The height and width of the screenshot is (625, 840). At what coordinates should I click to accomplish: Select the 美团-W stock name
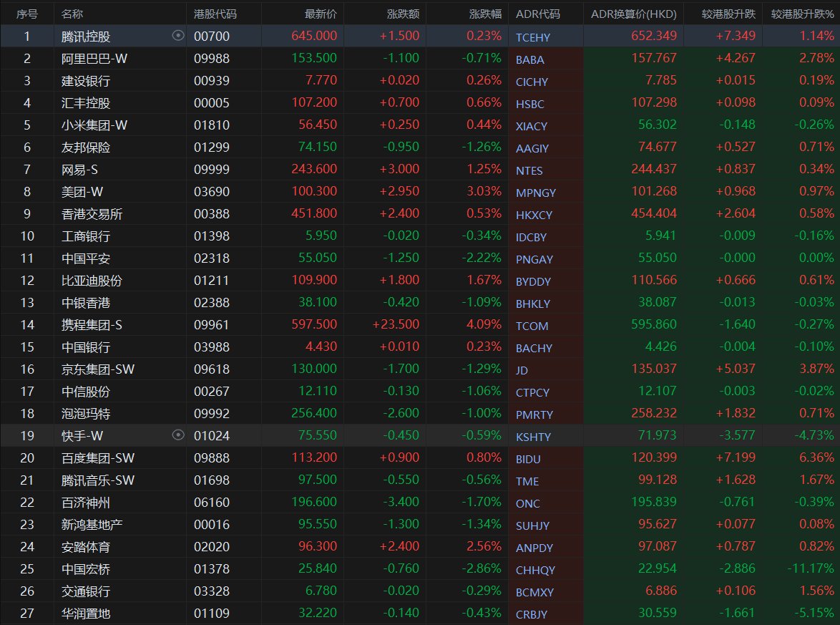[x=82, y=192]
